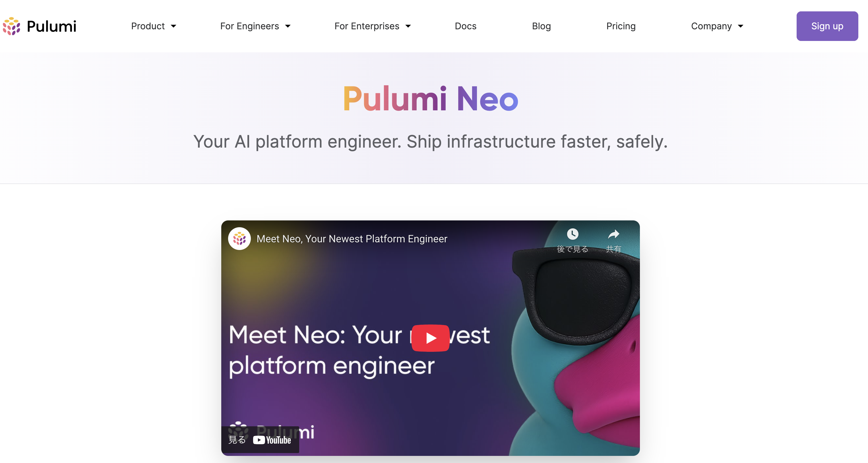868x463 pixels.
Task: Click the Product menu label
Action: 148,26
